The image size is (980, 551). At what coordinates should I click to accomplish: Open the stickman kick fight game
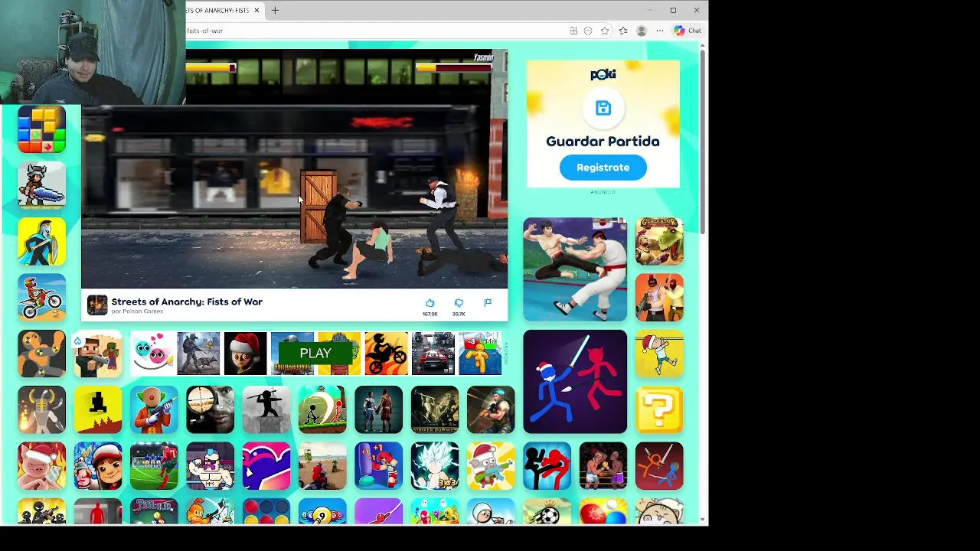[x=547, y=466]
